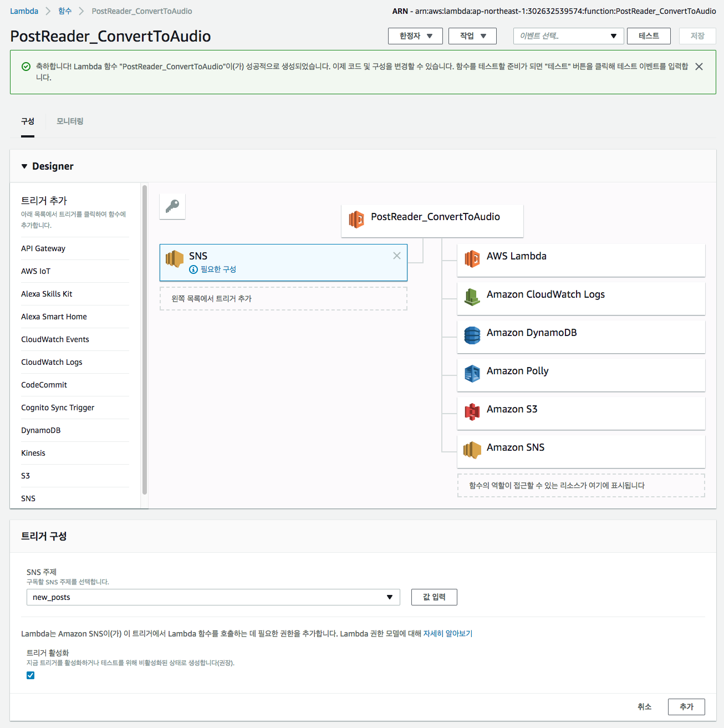
Task: Dismiss the success notification banner
Action: coord(699,67)
